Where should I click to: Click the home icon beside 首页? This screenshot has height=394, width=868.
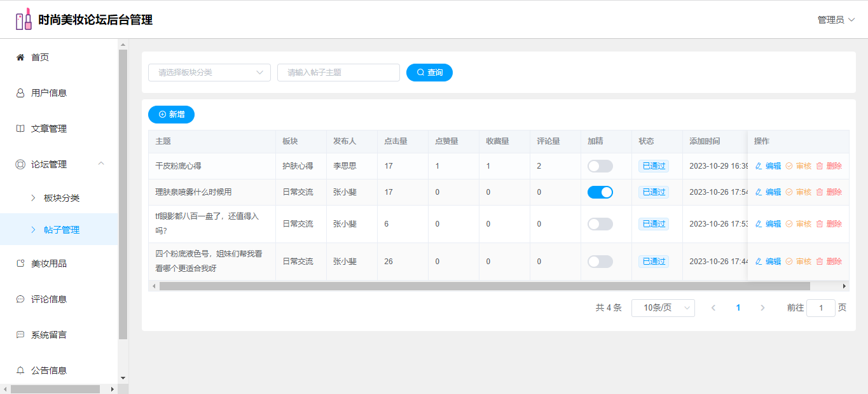[x=20, y=57]
